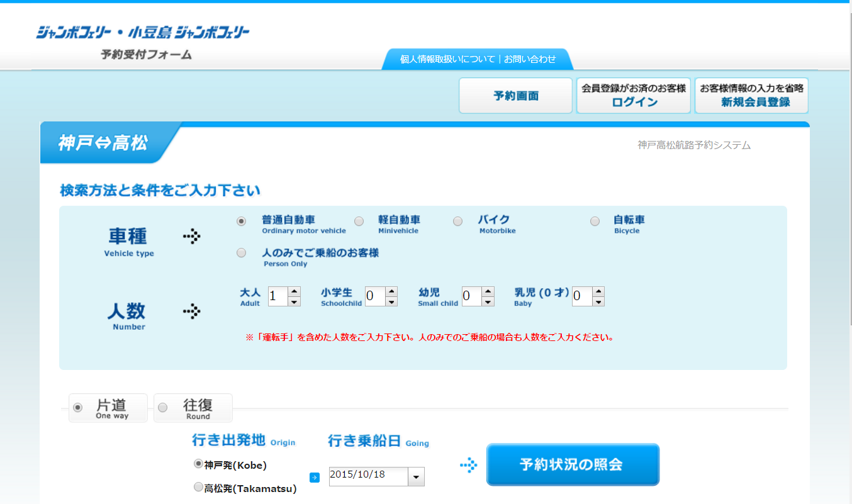Screen dimensions: 852x504
Task: Select Minivehicle as vehicle type
Action: 359,221
